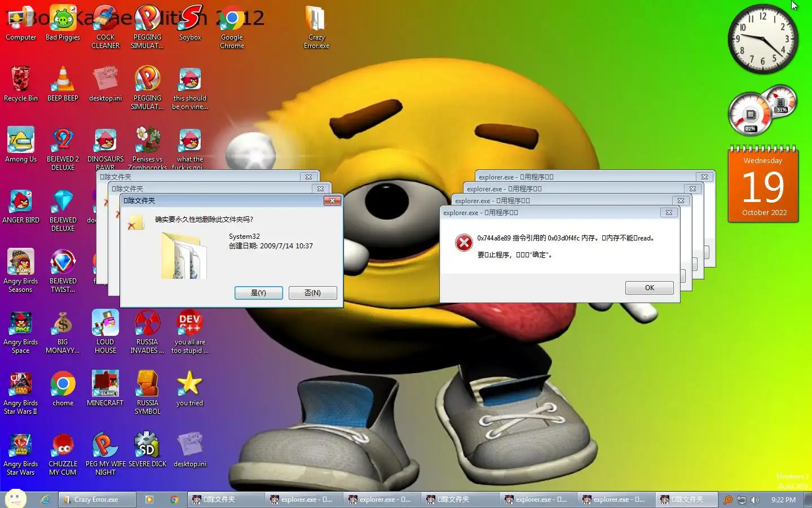Click the Show desktop strip on the taskbar

[x=808, y=500]
